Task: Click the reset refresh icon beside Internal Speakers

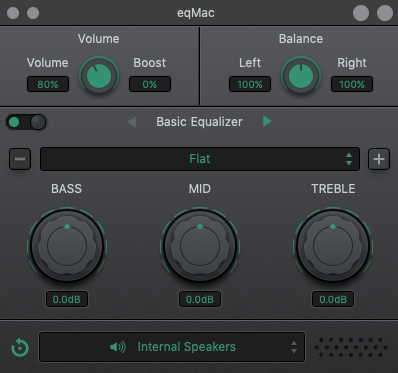Action: point(20,347)
